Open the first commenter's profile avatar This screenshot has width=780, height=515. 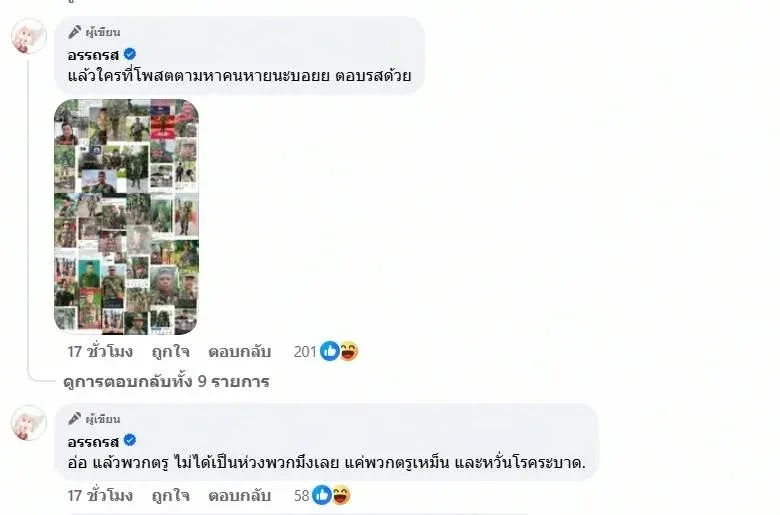tap(29, 36)
